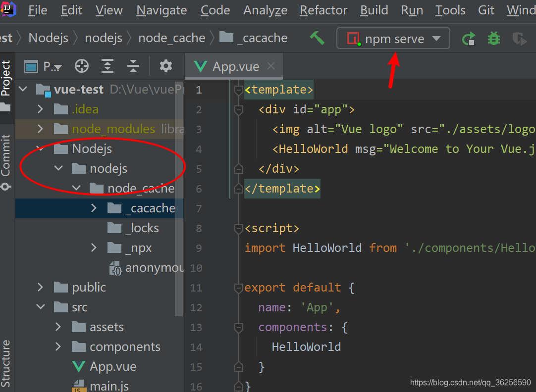Screen dimensions: 536x392
Task: Close the App.vue editor tab
Action: 271,65
